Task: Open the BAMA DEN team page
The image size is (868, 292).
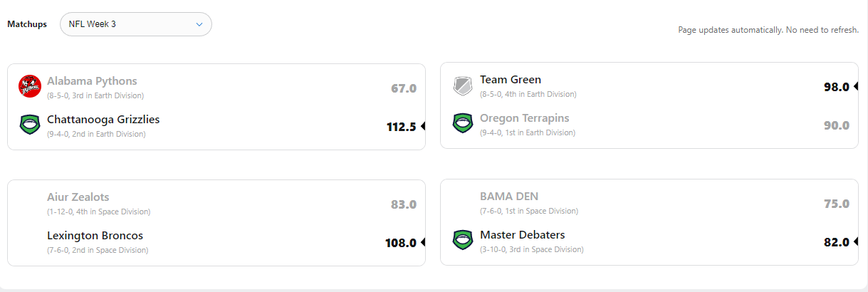Action: tap(509, 197)
